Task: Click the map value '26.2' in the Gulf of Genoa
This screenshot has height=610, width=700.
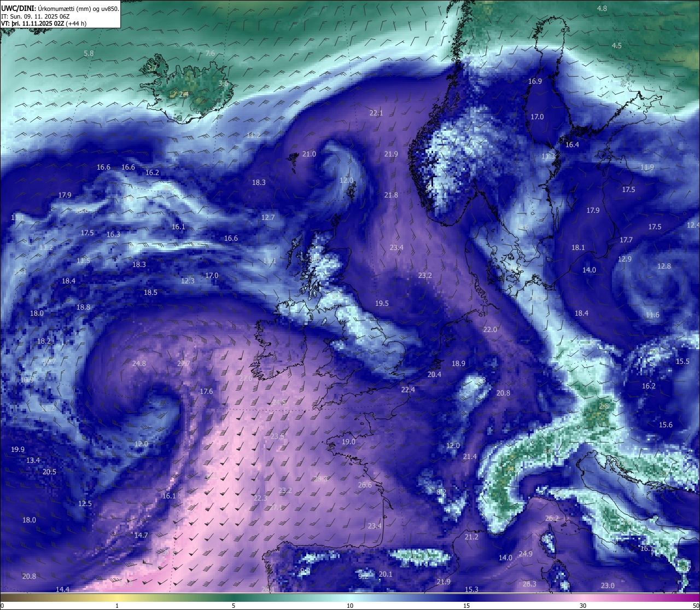Action: [552, 519]
